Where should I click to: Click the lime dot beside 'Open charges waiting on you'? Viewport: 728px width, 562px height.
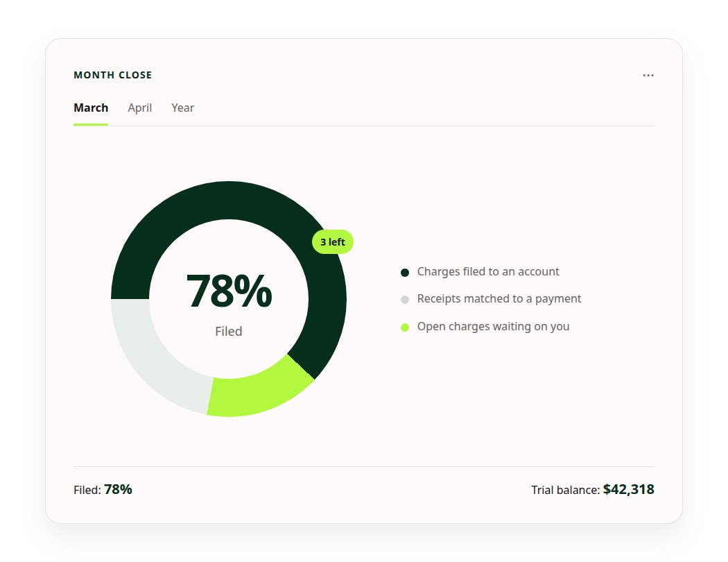[x=405, y=327]
